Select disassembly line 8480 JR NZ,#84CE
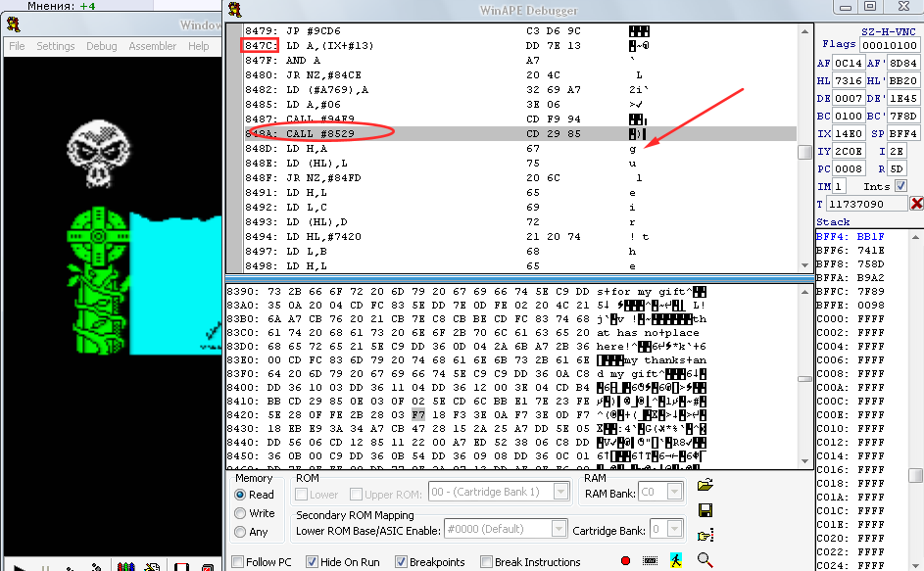Screen dimensions: 924x571 (x=519, y=74)
